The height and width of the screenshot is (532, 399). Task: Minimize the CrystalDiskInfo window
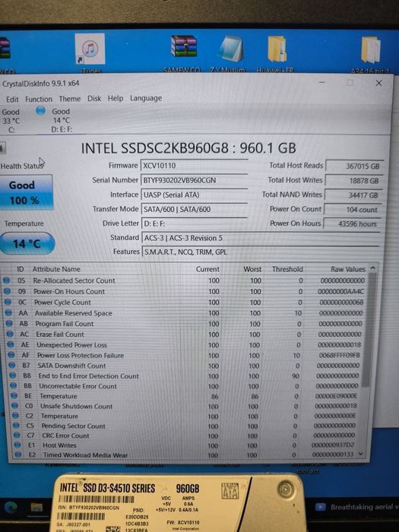click(322, 82)
